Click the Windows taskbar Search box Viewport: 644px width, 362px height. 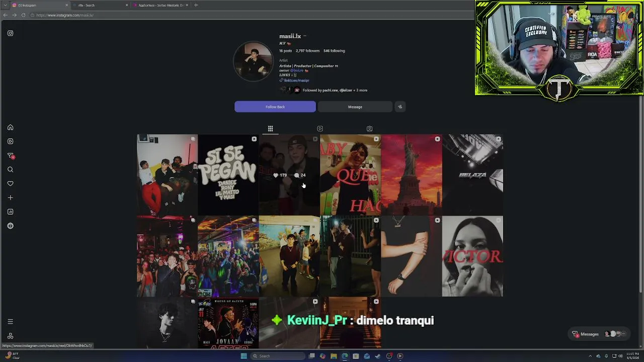tap(278, 356)
